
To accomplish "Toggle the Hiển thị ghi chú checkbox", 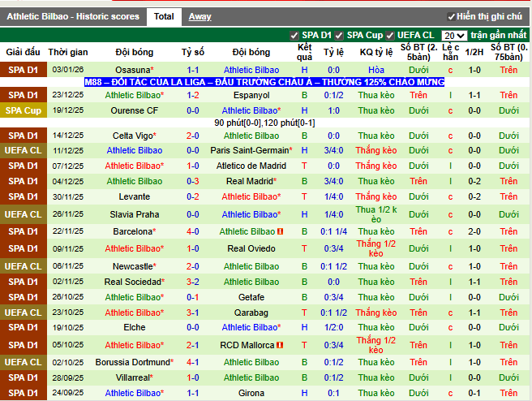I will coord(451,16).
